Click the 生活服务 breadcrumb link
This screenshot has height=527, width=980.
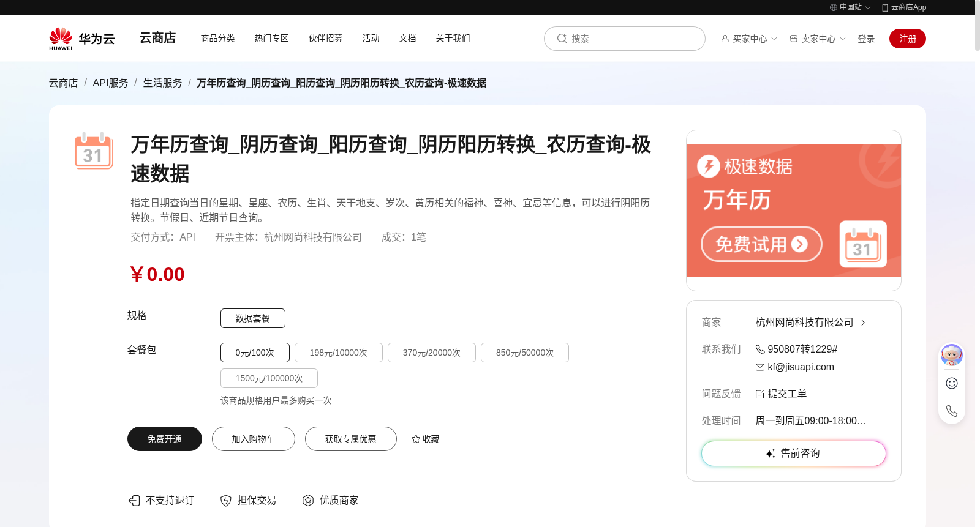coord(163,83)
